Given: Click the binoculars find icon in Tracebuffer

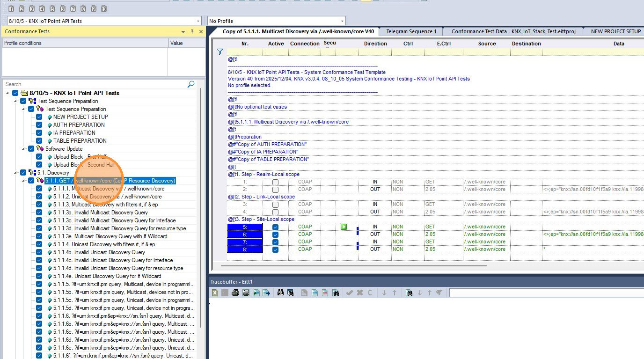Looking at the screenshot, I should click(281, 293).
